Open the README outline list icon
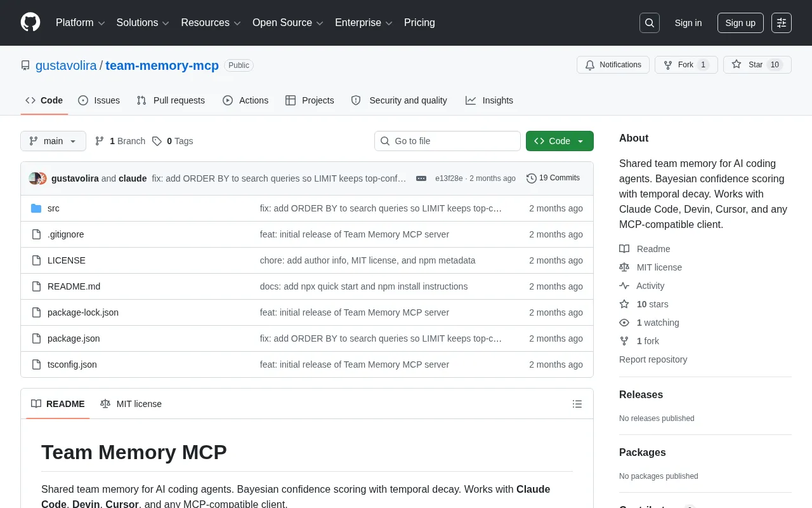 click(x=577, y=404)
